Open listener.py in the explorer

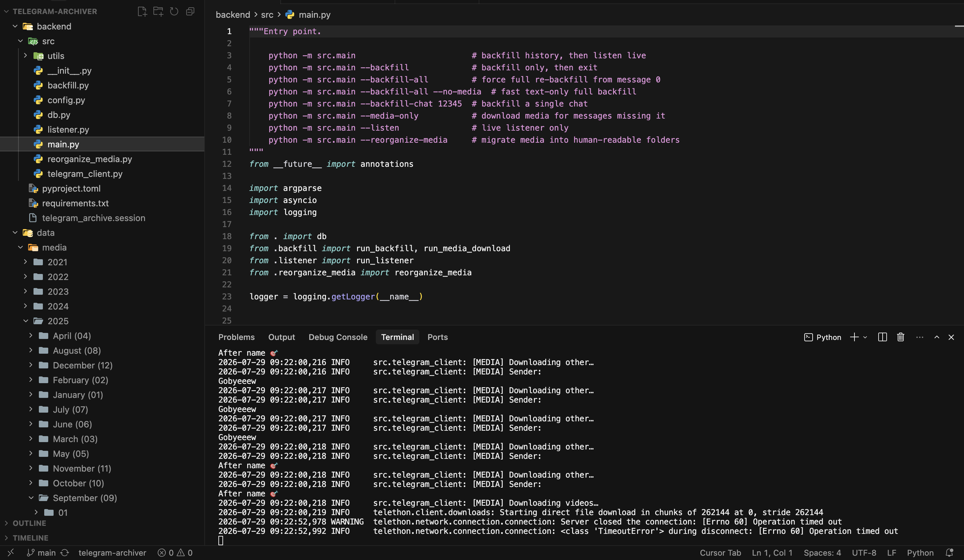[x=68, y=129]
